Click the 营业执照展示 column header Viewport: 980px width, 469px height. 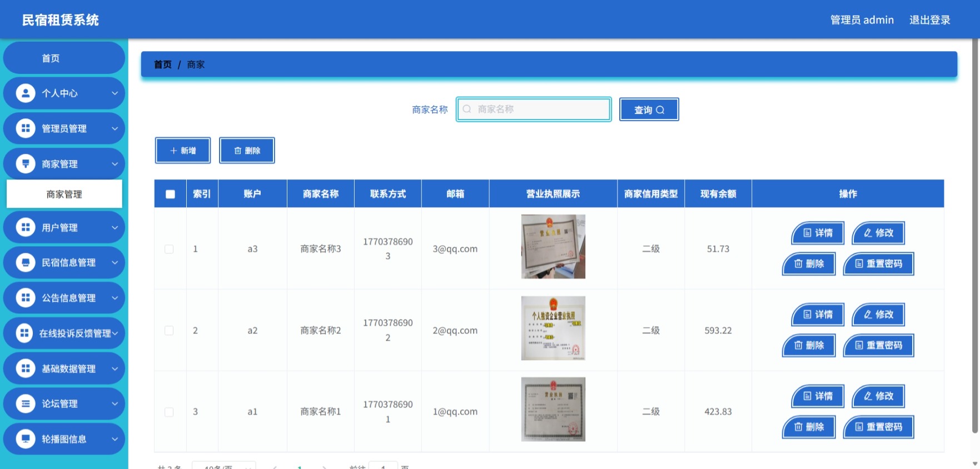(553, 194)
